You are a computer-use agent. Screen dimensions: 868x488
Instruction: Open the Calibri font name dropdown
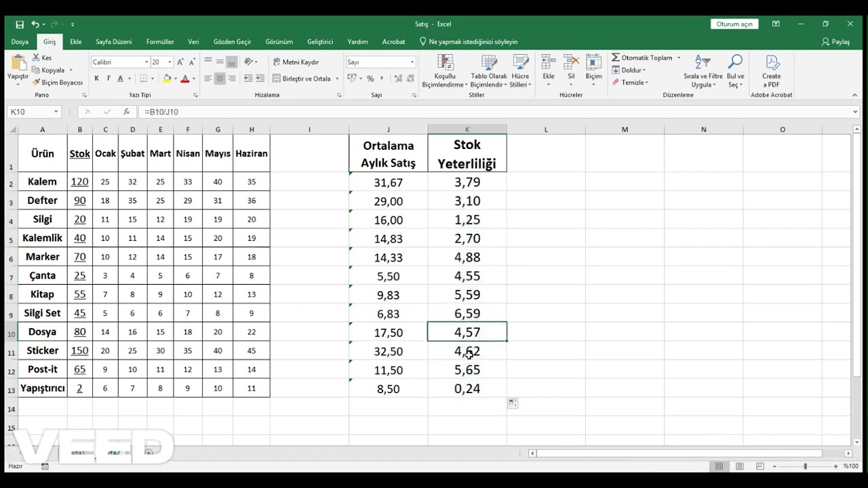(146, 62)
